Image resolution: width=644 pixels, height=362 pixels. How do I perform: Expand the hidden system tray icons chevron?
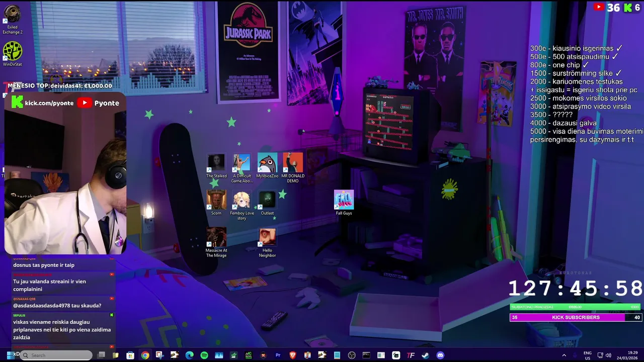pyautogui.click(x=564, y=355)
